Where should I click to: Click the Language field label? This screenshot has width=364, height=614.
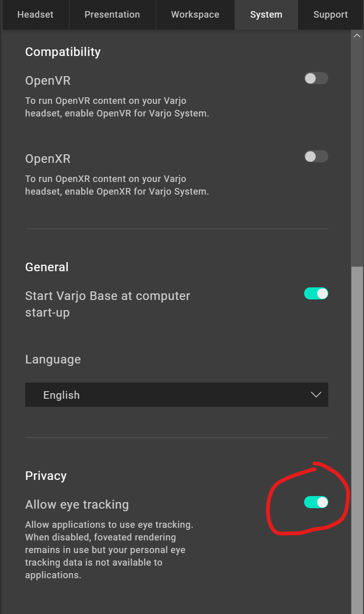click(53, 359)
